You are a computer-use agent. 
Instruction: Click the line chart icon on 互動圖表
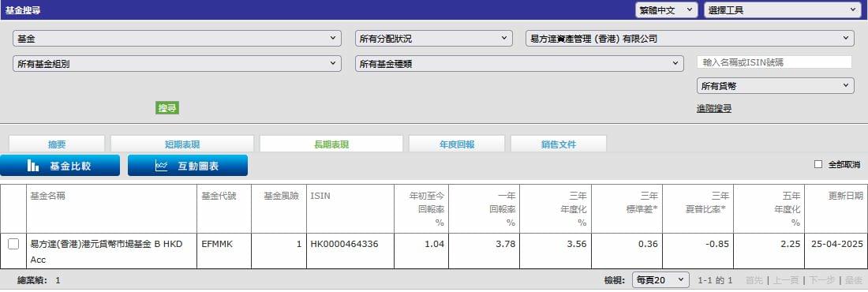161,166
